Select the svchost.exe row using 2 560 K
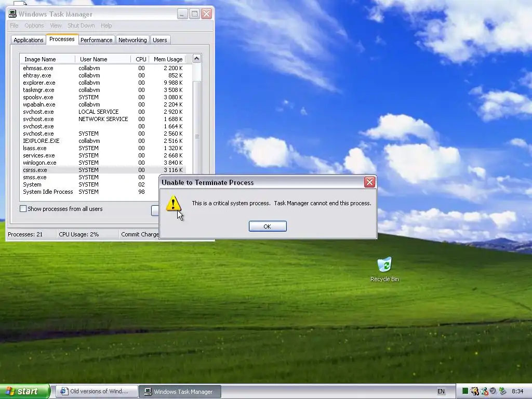This screenshot has width=532, height=399. pos(104,134)
